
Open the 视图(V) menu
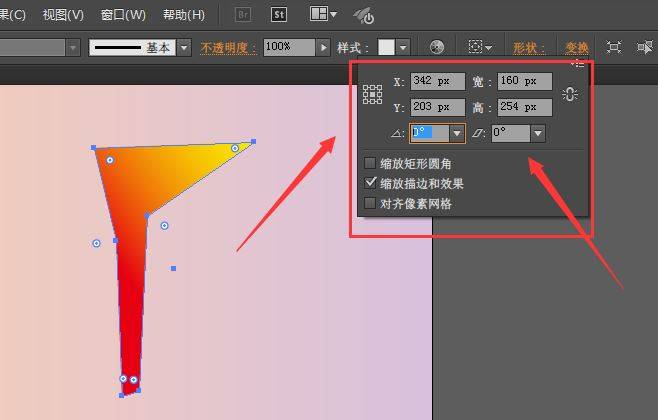coord(64,15)
